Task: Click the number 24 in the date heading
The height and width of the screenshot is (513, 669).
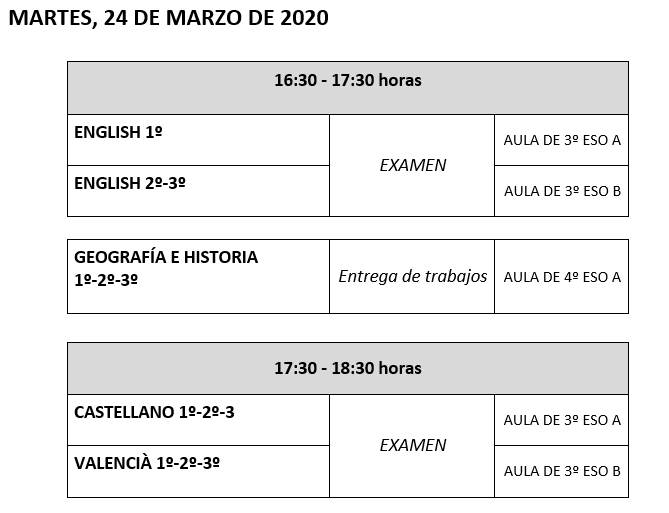Action: [x=115, y=19]
